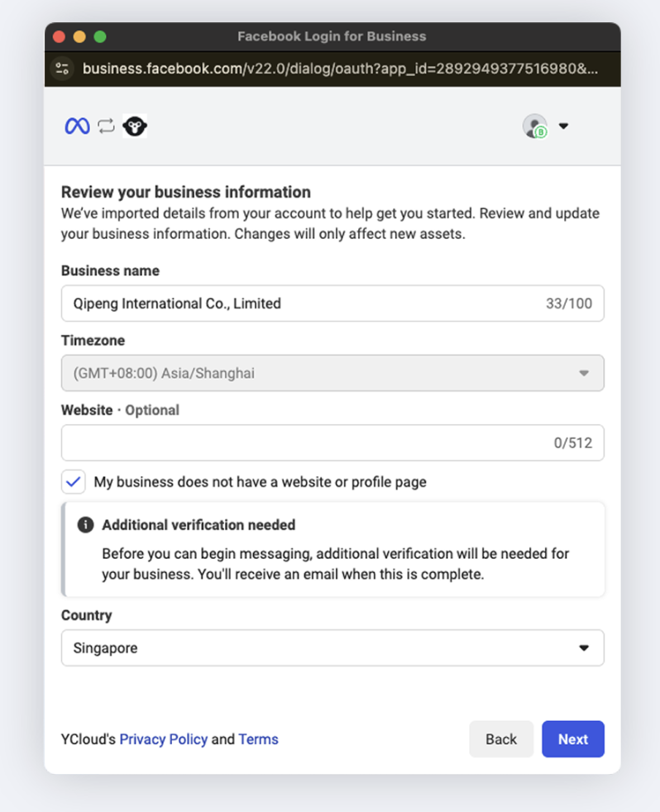Click the YCloud monkey app icon
This screenshot has width=660, height=812.
point(135,126)
